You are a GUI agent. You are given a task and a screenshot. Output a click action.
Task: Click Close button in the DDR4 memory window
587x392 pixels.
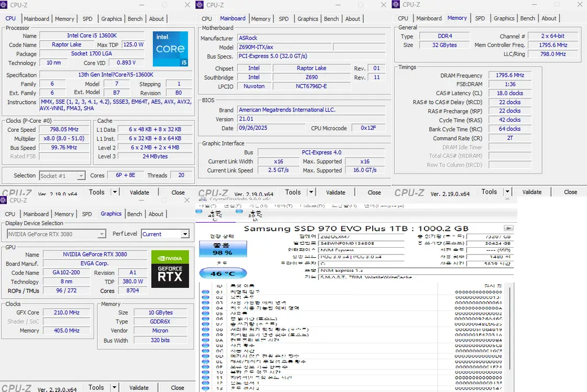(x=570, y=192)
